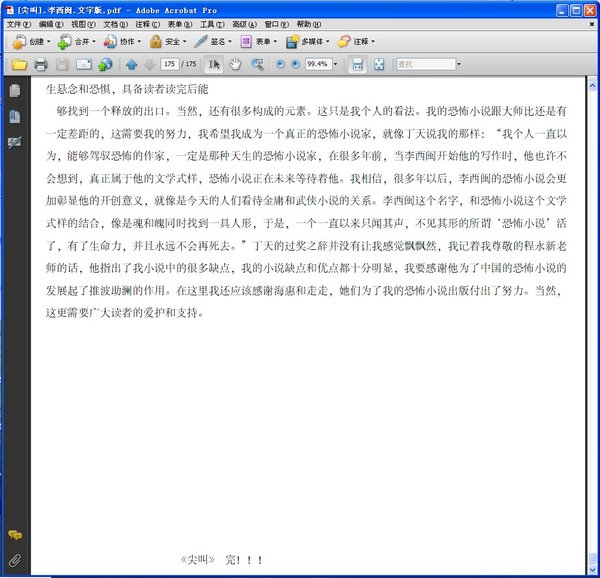Open the 工具 menu
The width and height of the screenshot is (600, 578).
212,24
